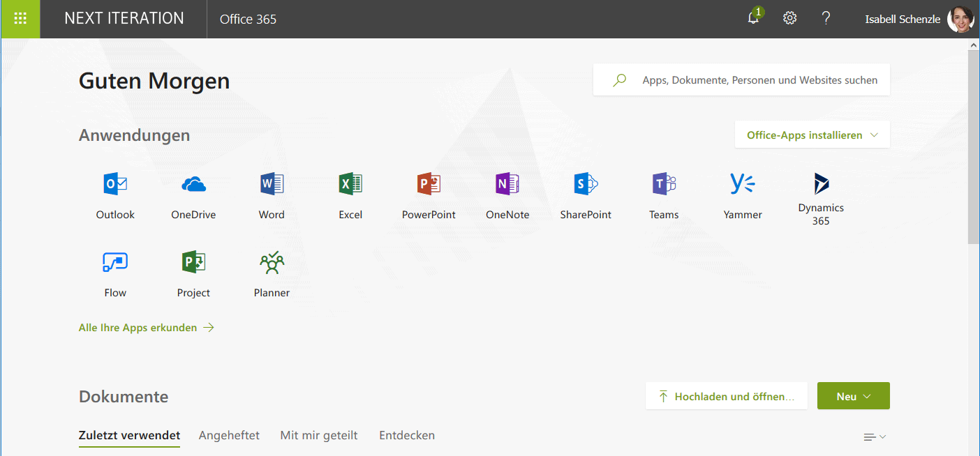The height and width of the screenshot is (456, 980).
Task: Follow the Alle Ihre Apps erkunden link
Action: tap(147, 327)
